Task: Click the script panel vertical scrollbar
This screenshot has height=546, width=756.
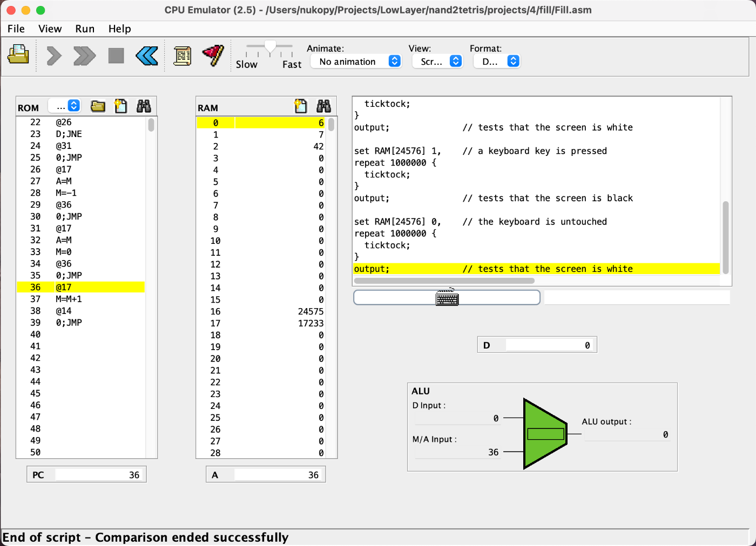Action: [x=726, y=237]
